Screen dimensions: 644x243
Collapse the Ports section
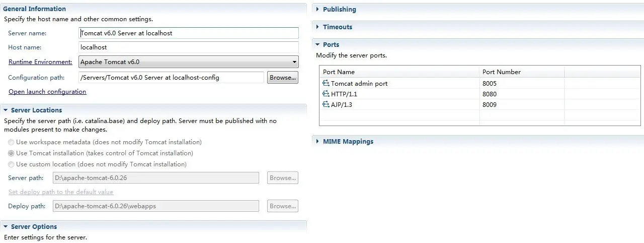click(x=317, y=45)
